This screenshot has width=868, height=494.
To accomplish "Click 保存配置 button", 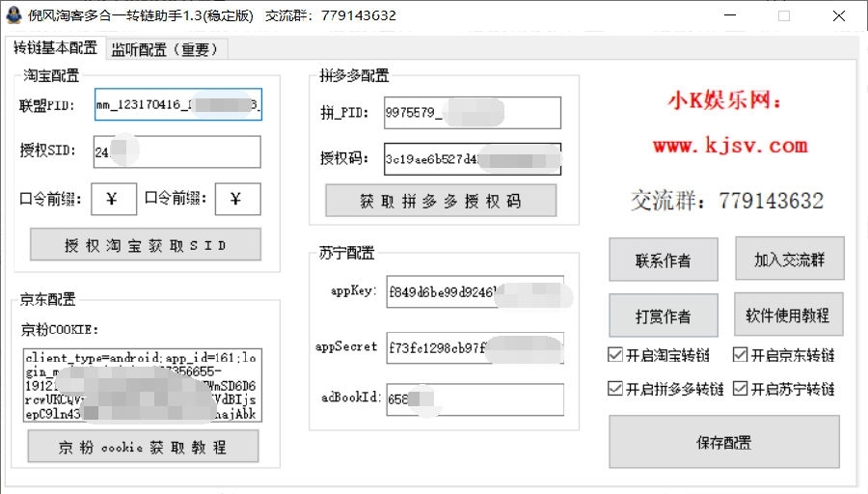I will click(724, 442).
